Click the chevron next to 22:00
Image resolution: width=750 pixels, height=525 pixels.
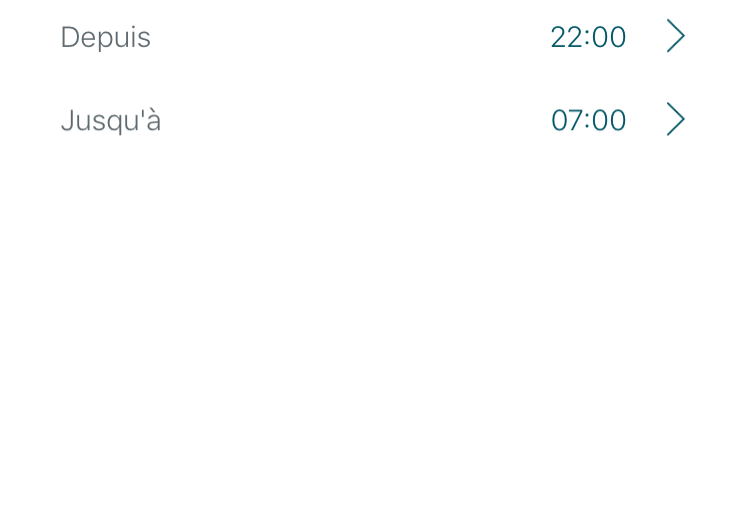676,37
